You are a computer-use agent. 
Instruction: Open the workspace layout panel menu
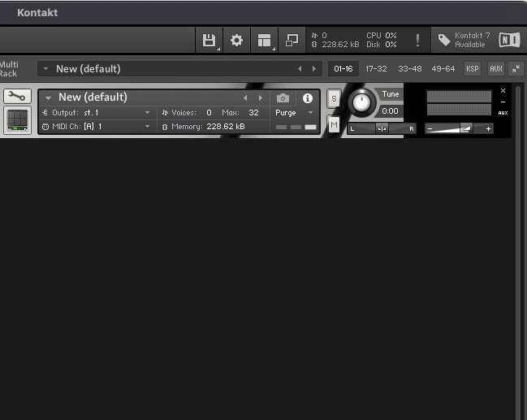264,40
